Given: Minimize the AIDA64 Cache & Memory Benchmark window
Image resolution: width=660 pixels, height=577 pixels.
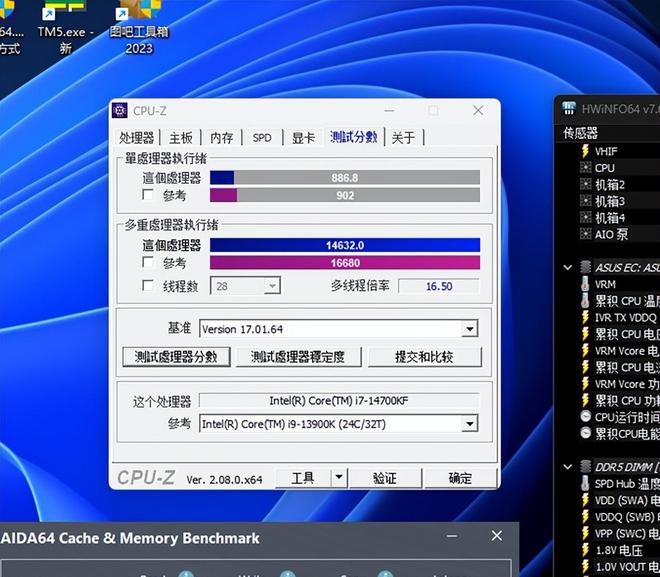Looking at the screenshot, I should 452,536.
